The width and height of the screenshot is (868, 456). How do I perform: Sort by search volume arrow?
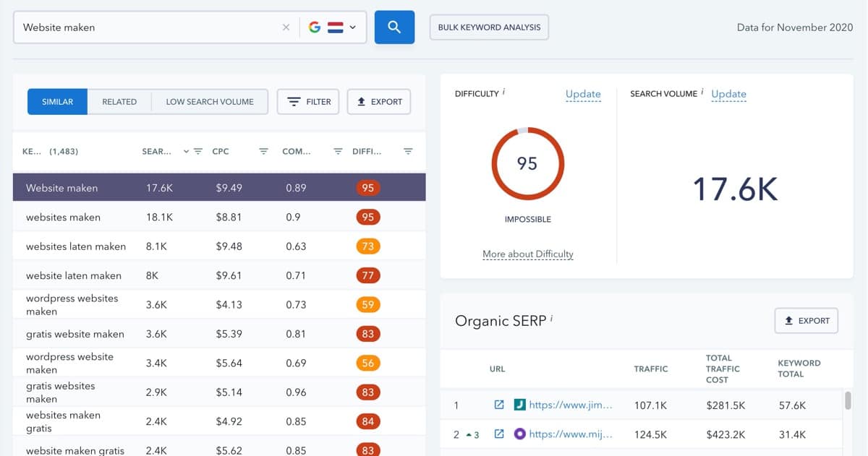tap(186, 152)
